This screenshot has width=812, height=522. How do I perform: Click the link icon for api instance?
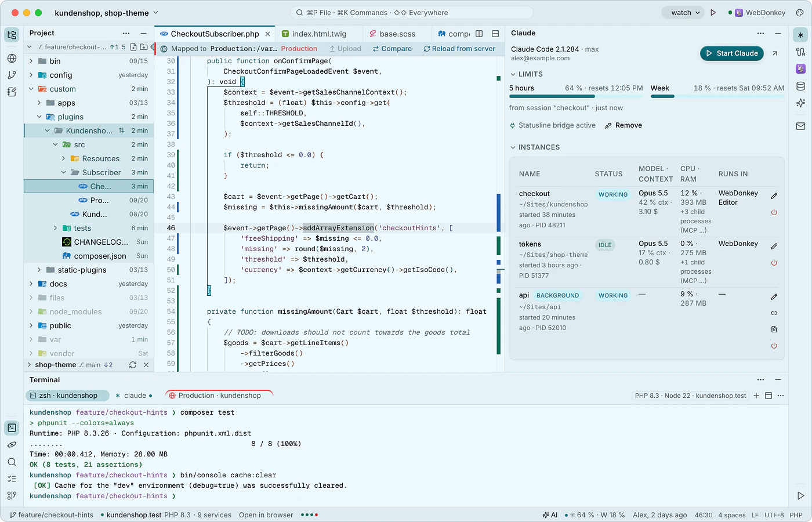coord(774,313)
